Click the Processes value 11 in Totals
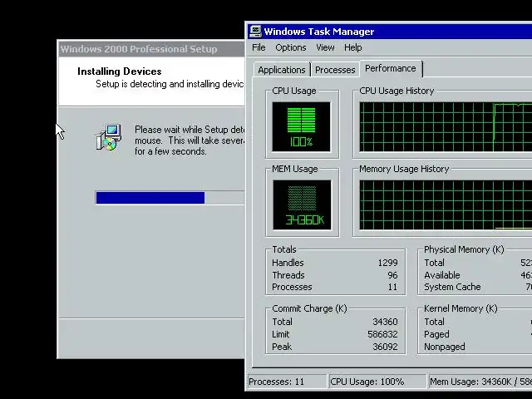The height and width of the screenshot is (399, 532). 392,287
